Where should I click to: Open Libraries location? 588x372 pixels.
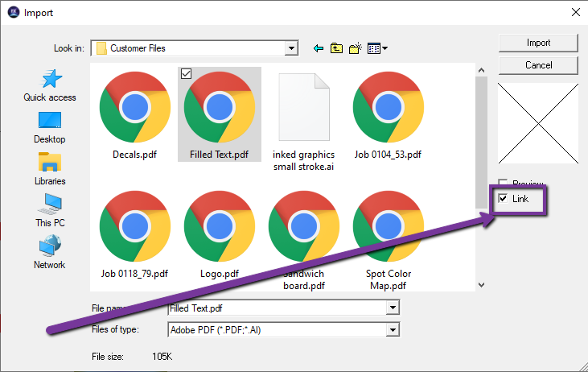(x=50, y=169)
